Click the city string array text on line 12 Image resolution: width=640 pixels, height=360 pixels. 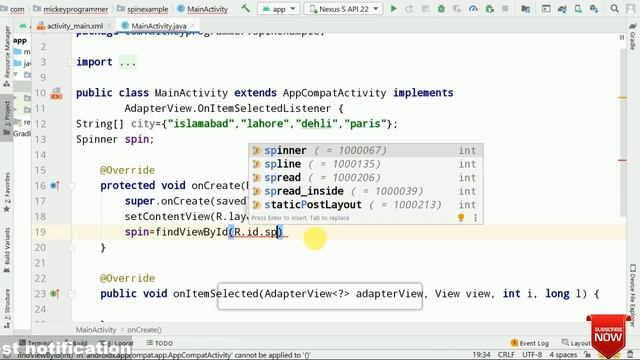pyautogui.click(x=237, y=124)
